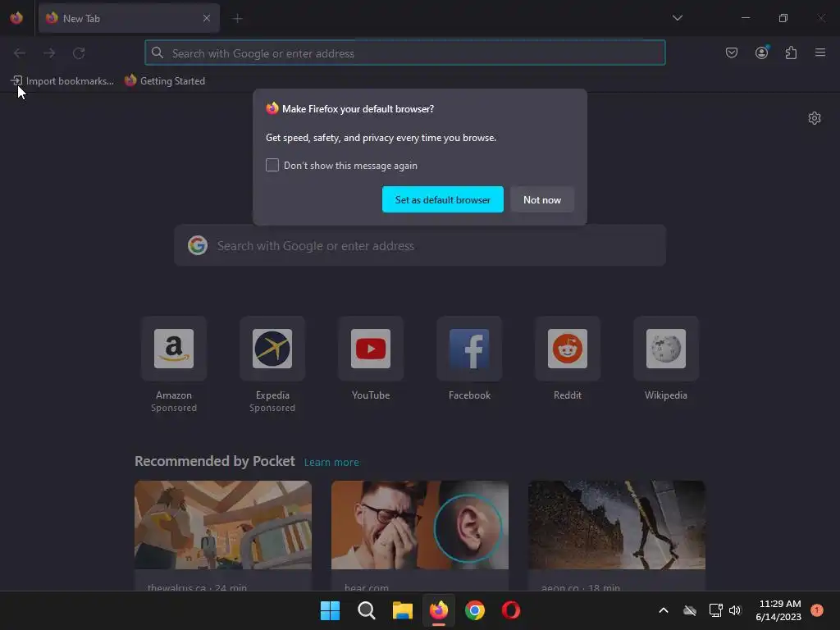Save to Pocket icon
Screen dimensions: 840x630
[731, 52]
